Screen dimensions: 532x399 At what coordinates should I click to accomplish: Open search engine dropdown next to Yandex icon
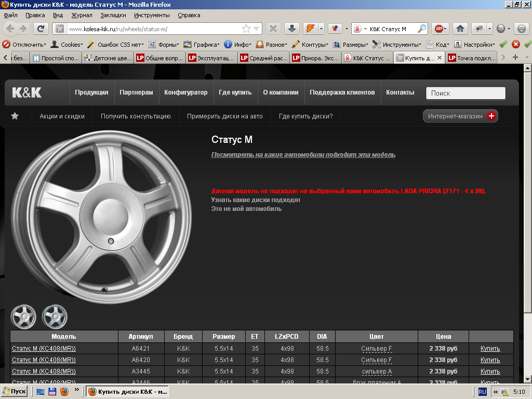(x=365, y=29)
